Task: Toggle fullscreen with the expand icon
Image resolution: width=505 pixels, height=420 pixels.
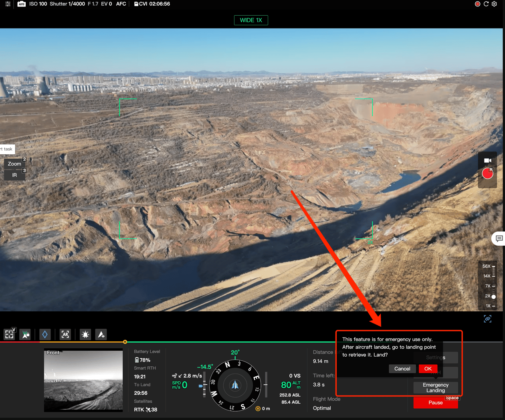Action: (488, 319)
